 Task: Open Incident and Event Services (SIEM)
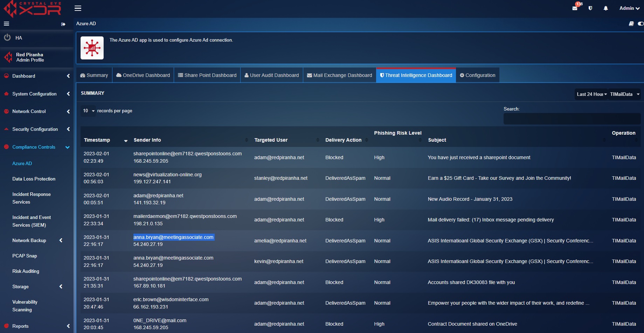[32, 221]
